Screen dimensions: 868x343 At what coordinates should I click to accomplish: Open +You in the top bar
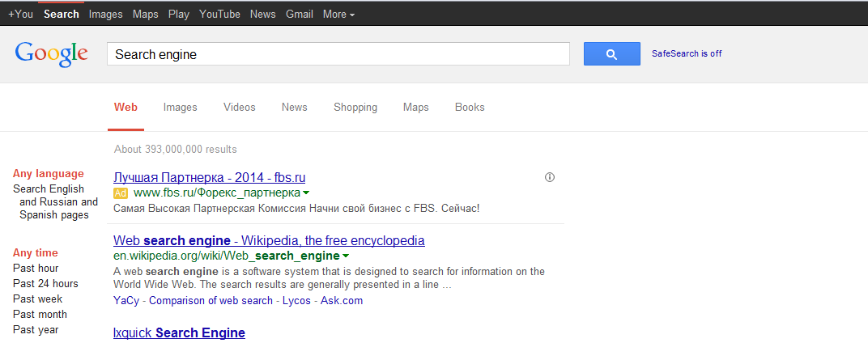click(20, 15)
